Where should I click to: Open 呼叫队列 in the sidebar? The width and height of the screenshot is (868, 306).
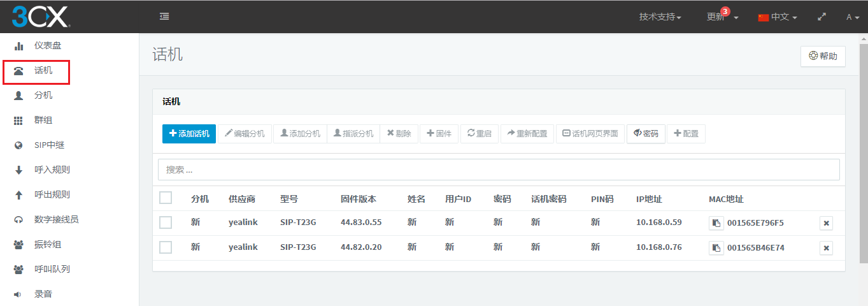coord(52,269)
